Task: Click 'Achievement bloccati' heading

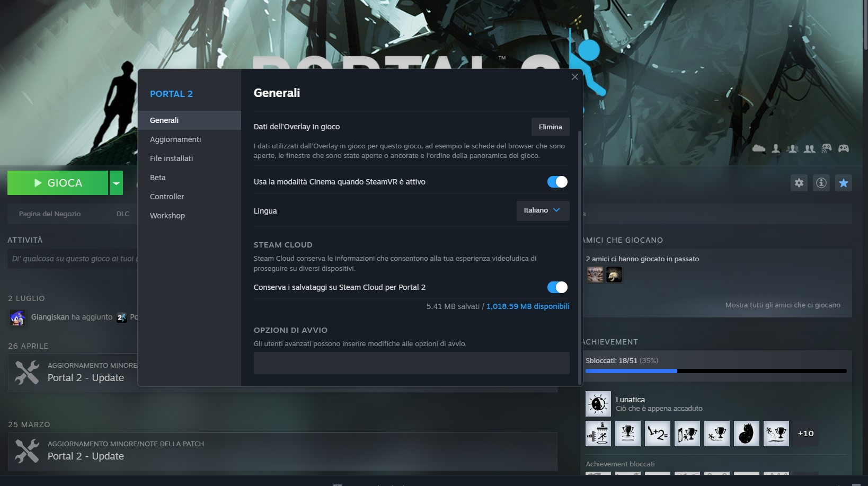Action: (620, 464)
